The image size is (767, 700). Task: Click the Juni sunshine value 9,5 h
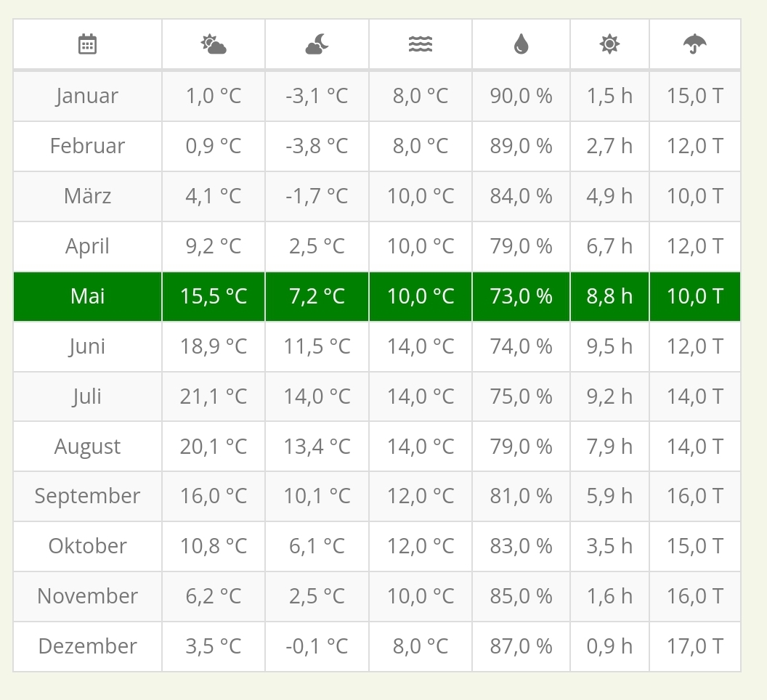click(x=609, y=346)
